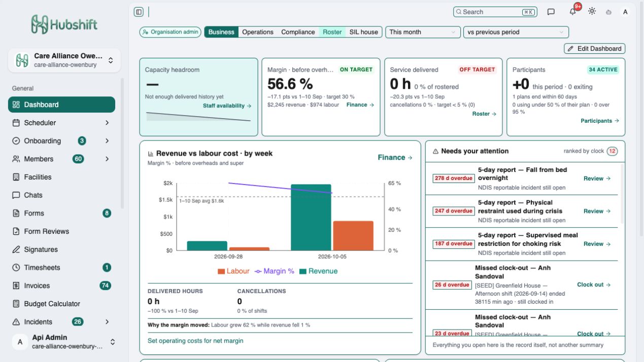644x362 pixels.
Task: Toggle the sidebar panel icon
Action: (x=139, y=12)
